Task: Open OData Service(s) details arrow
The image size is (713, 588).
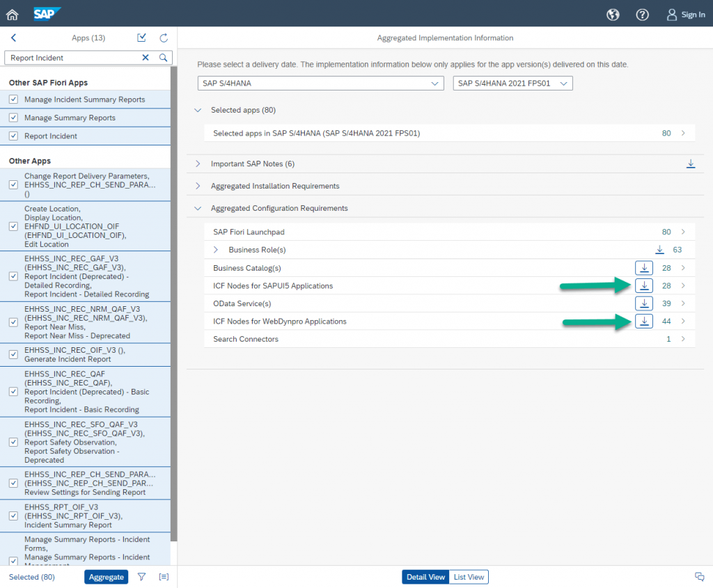Action: pos(683,303)
